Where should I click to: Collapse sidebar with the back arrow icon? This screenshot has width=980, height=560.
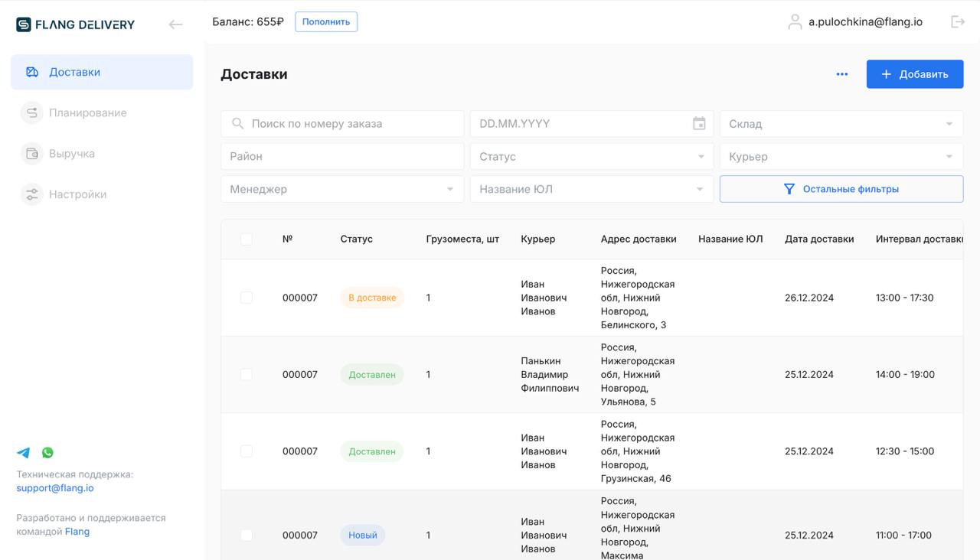(175, 24)
